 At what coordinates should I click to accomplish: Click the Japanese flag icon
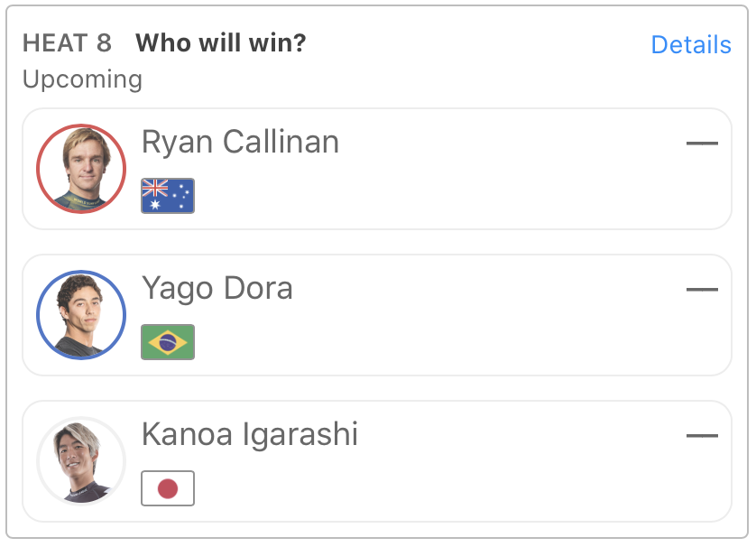click(x=168, y=488)
